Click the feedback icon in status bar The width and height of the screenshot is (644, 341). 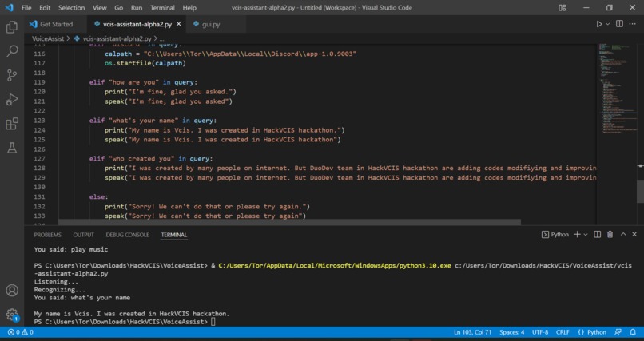(618, 332)
